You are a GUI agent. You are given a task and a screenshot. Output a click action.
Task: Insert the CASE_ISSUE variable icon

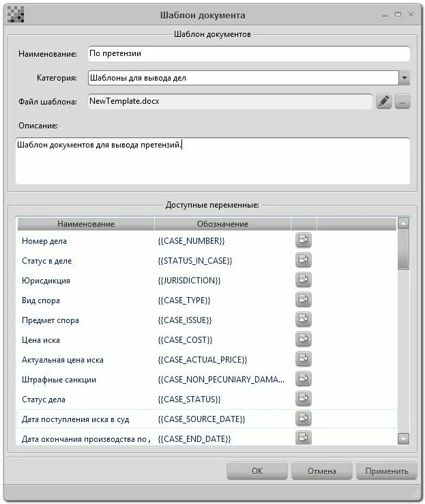[x=304, y=319]
